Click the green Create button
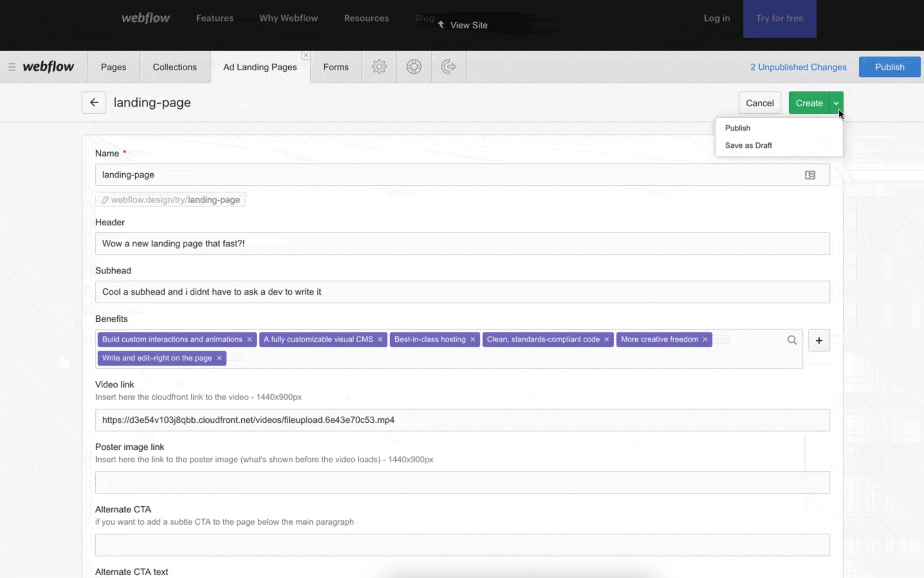The height and width of the screenshot is (578, 924). [x=809, y=103]
